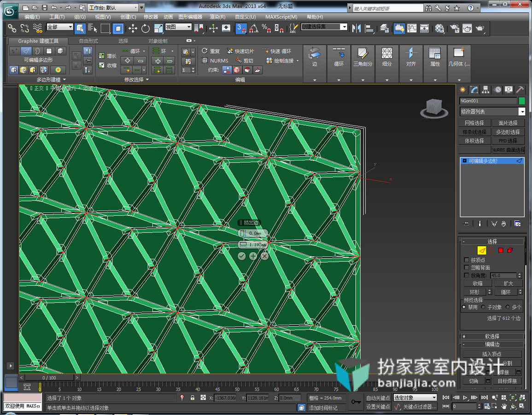532x415 pixels.
Task: Enable the 按顶点 checkbox
Action: [467, 260]
